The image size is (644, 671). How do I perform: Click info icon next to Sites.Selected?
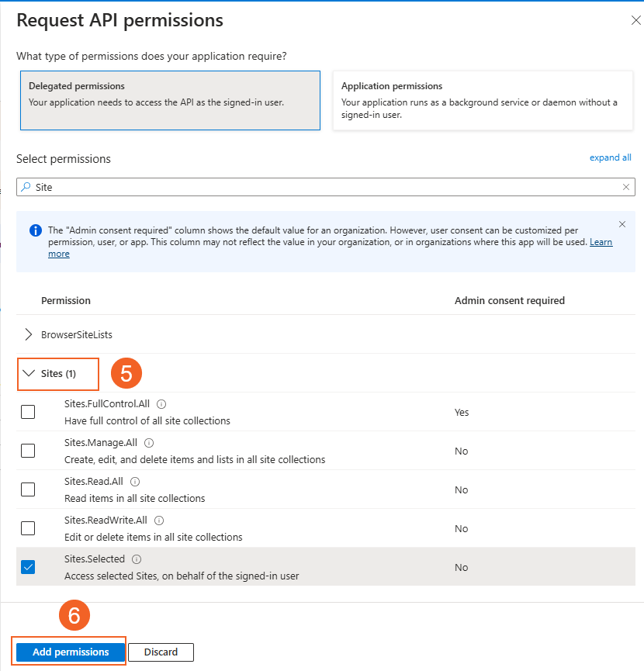(x=137, y=559)
